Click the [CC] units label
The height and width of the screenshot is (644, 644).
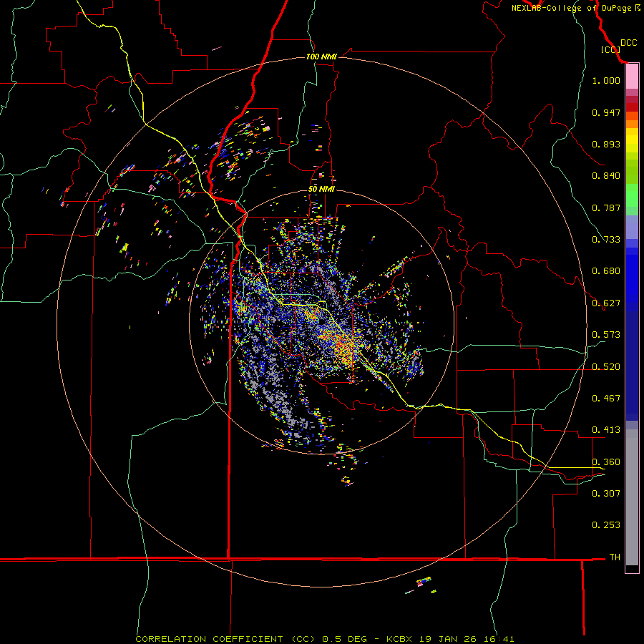(x=610, y=49)
